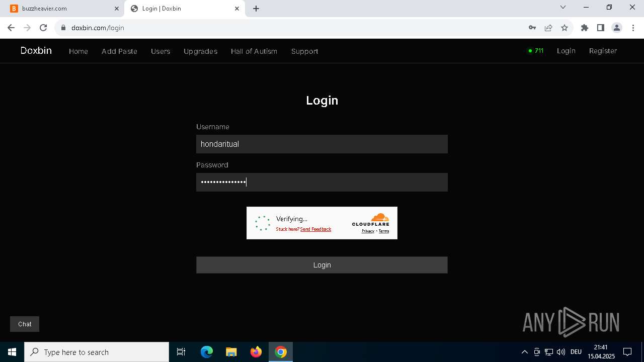The height and width of the screenshot is (362, 644).
Task: Select the Login | Doxbin tab
Action: pos(184,9)
